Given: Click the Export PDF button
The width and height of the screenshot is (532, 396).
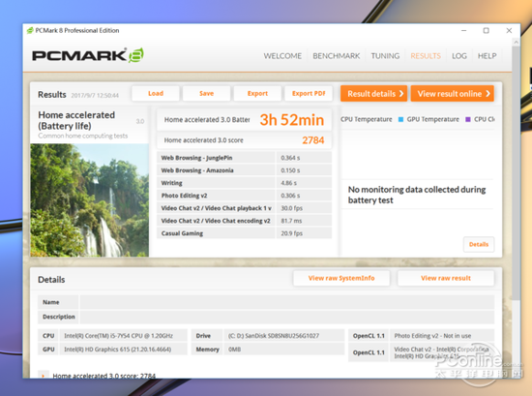Looking at the screenshot, I should [309, 93].
